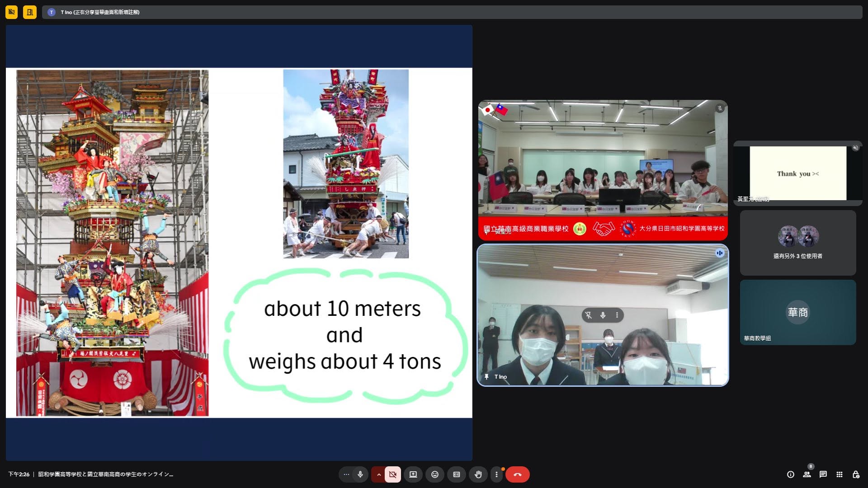Show the people panel with 8 participants
The height and width of the screenshot is (488, 868).
807,474
